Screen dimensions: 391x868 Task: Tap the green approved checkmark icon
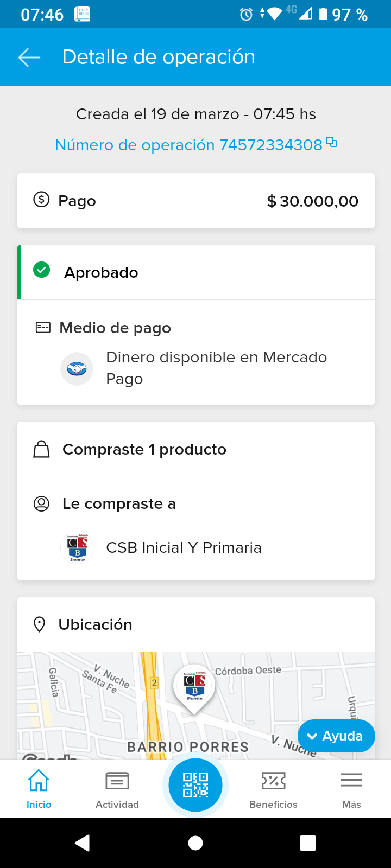pos(42,270)
